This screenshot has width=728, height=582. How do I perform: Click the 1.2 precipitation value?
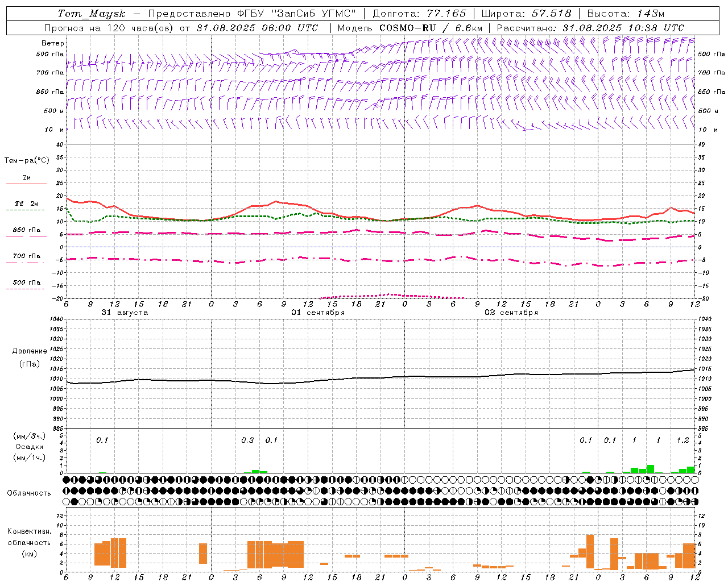point(682,440)
